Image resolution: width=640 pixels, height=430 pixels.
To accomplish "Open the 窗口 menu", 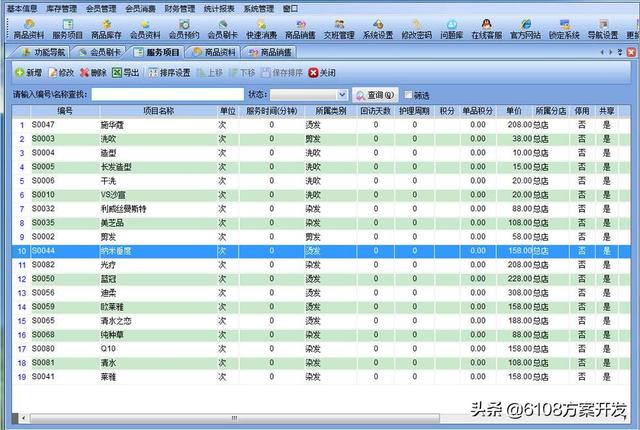I will click(290, 8).
